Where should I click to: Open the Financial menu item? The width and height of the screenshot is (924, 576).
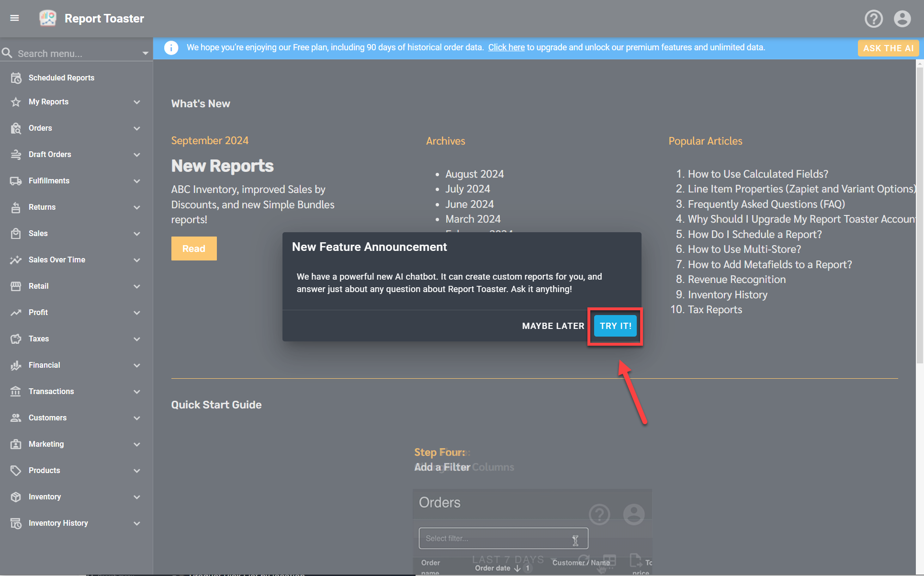pos(45,365)
